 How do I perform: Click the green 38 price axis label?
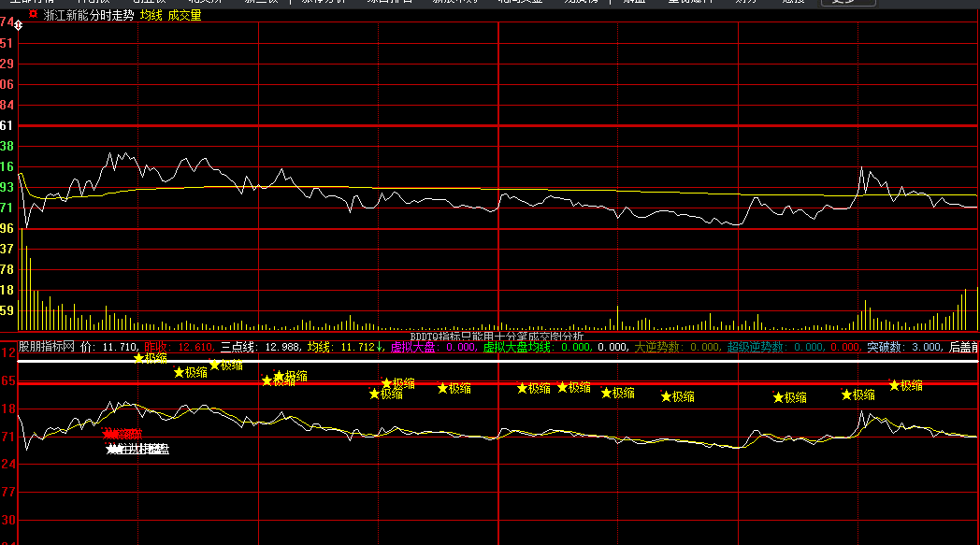click(7, 146)
